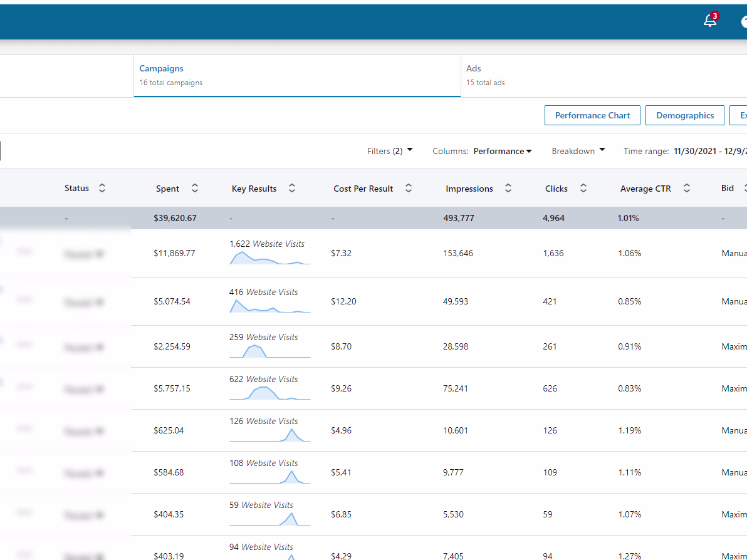Open the Filters (2) dropdown
The width and height of the screenshot is (747, 560).
390,151
